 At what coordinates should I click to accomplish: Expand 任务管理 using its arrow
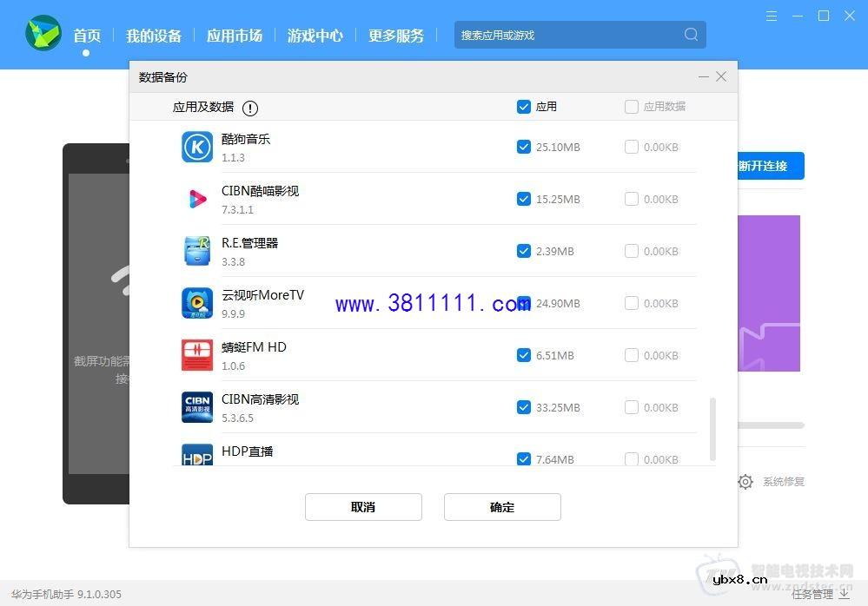point(844,594)
